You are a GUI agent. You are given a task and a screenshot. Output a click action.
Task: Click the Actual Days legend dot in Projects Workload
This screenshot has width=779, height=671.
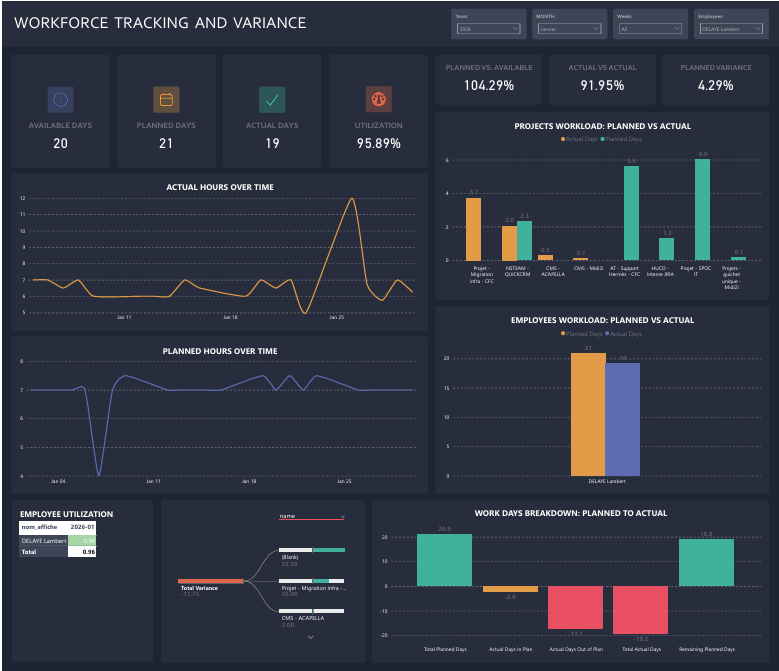(563, 139)
